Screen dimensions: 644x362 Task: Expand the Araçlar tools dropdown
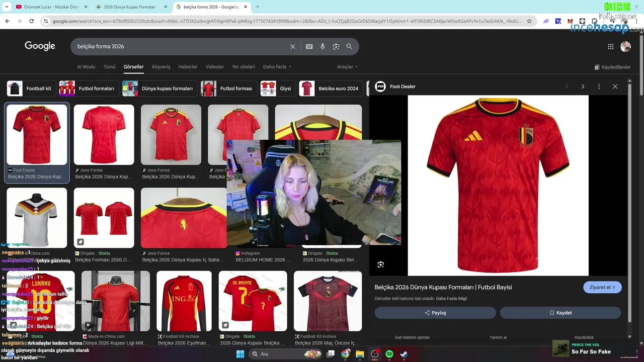[347, 67]
